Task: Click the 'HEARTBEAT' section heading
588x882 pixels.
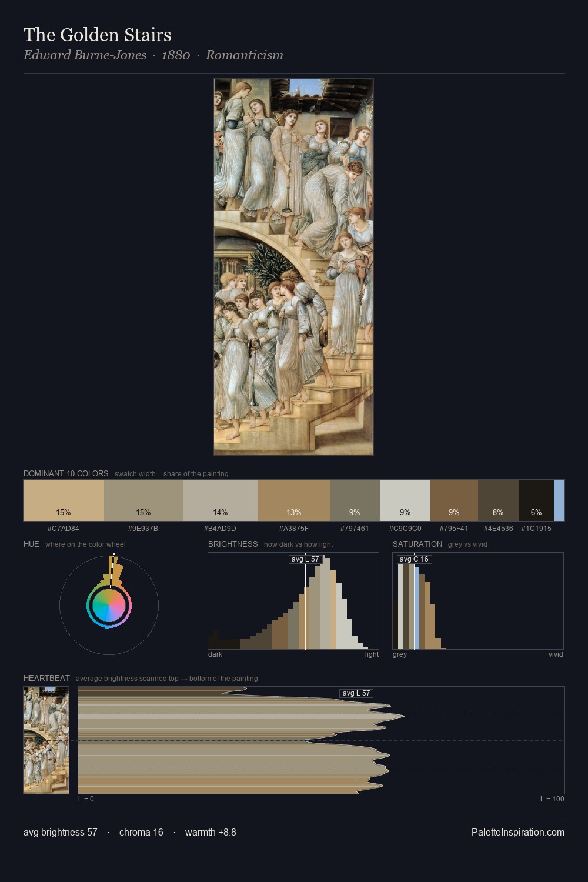Action: [x=46, y=678]
